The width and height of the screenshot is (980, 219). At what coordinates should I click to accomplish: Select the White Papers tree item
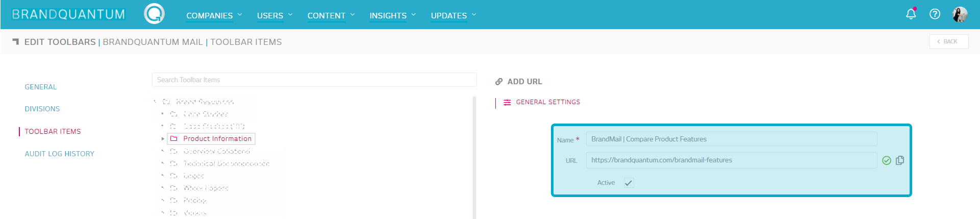[x=206, y=188]
